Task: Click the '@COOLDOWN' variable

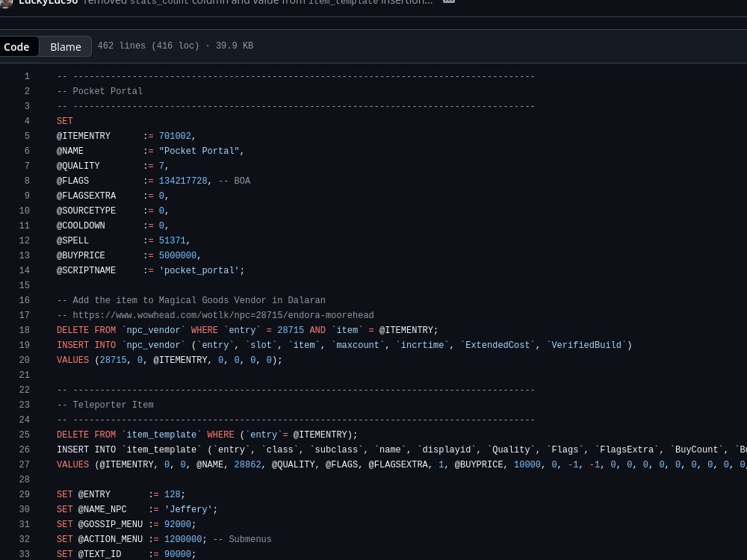Action: [x=81, y=225]
